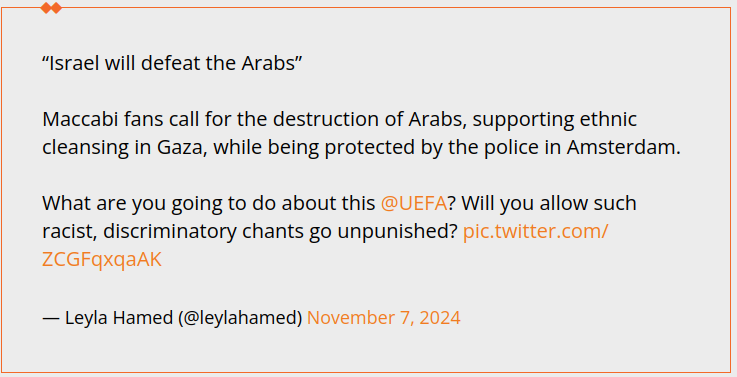Click the word "Amsterdam" in the tweet
The height and width of the screenshot is (377, 737).
[624, 147]
